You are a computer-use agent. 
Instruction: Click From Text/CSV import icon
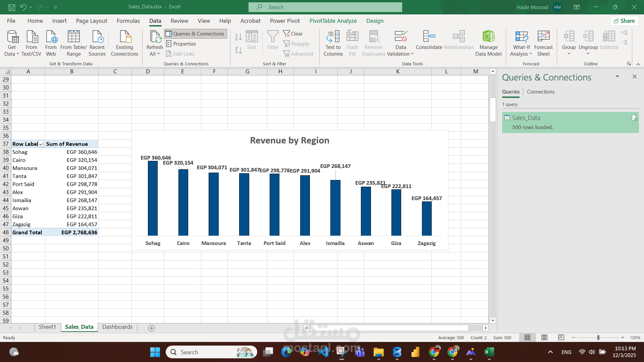(x=32, y=37)
